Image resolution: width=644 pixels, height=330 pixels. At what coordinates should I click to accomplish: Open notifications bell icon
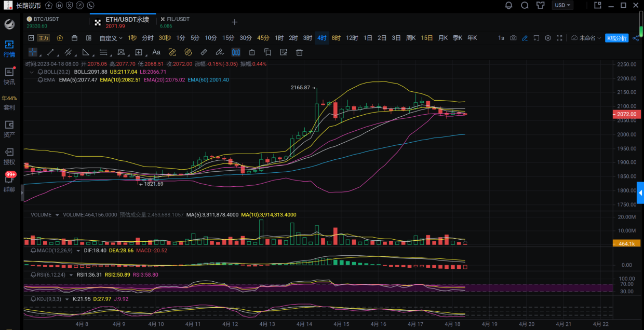tap(508, 5)
